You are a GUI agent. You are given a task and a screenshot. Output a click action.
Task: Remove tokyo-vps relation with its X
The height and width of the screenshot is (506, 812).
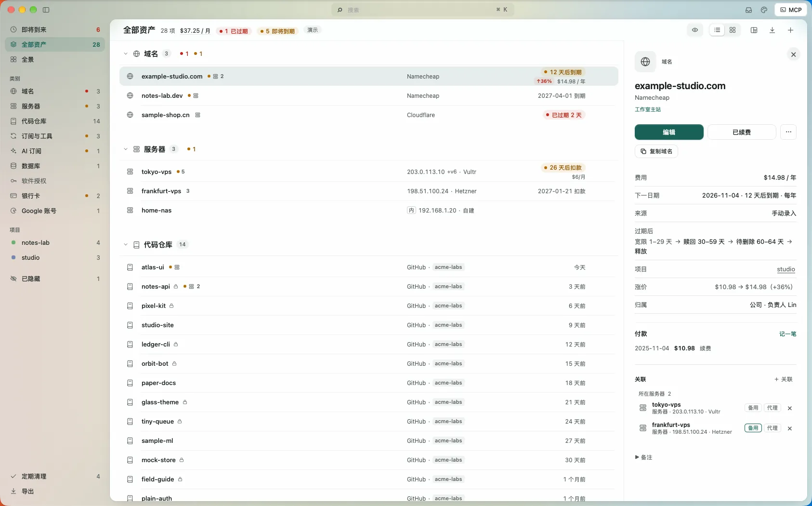point(790,408)
